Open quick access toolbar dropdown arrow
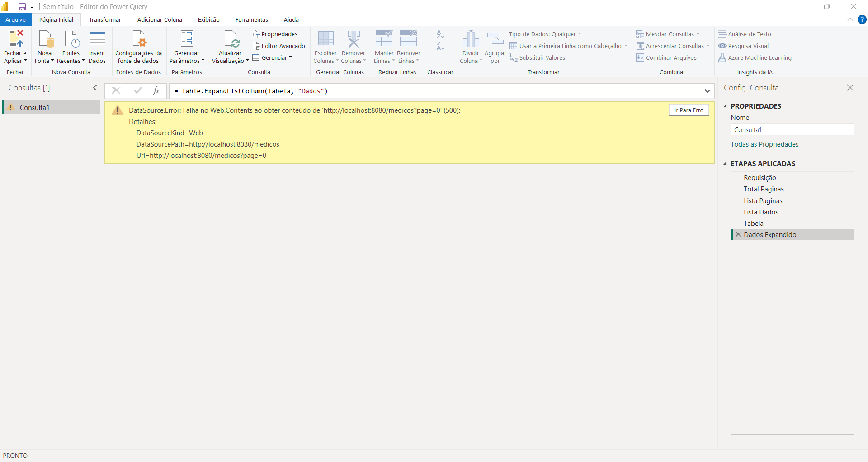The width and height of the screenshot is (868, 462). click(32, 7)
